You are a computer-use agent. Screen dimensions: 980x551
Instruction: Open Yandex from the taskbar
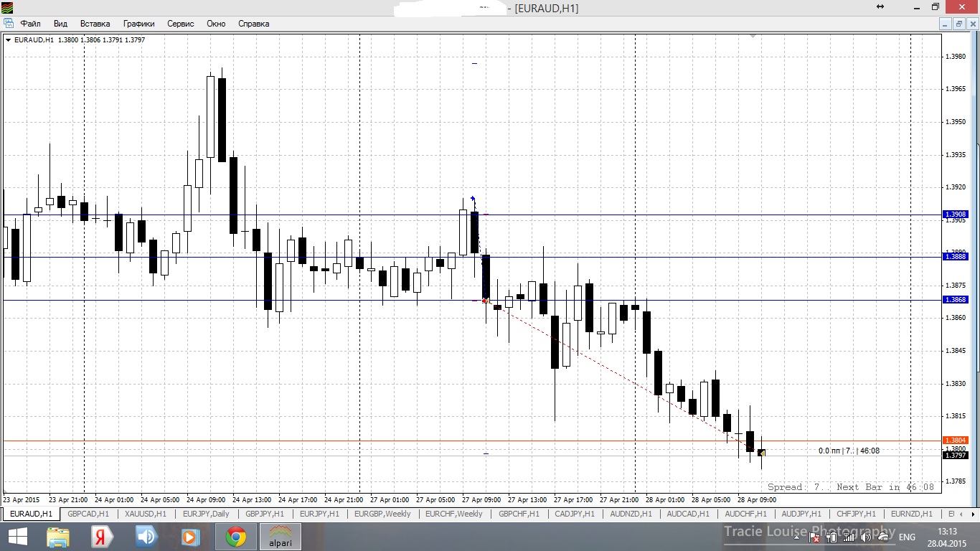(x=101, y=537)
